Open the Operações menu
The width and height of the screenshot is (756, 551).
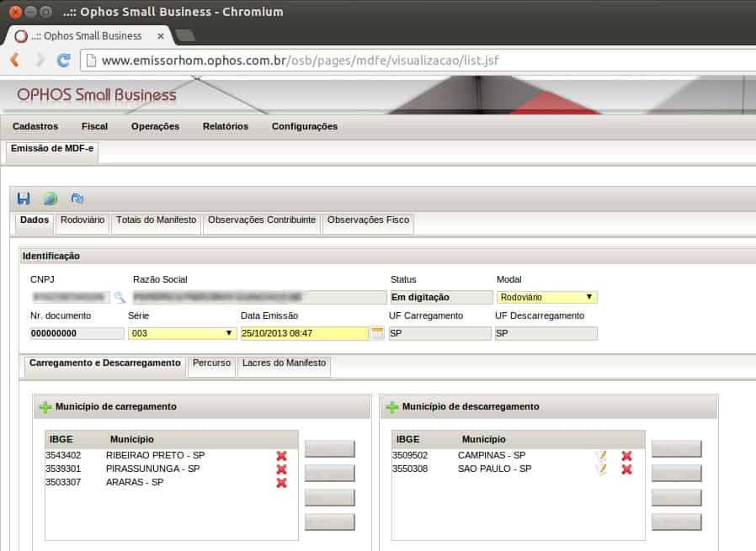pyautogui.click(x=155, y=126)
